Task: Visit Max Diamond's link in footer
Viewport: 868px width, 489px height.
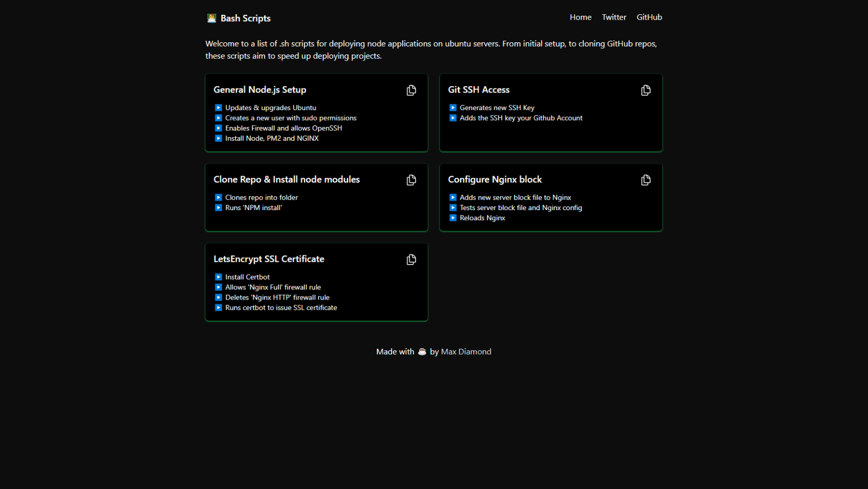Action: pos(466,352)
